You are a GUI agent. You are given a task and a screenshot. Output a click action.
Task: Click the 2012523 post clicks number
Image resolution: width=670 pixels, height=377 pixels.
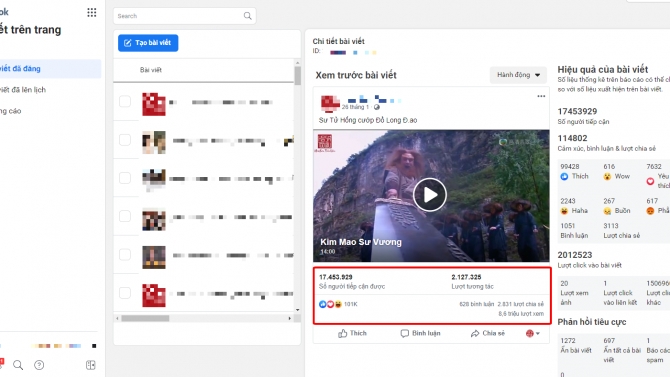pos(575,255)
